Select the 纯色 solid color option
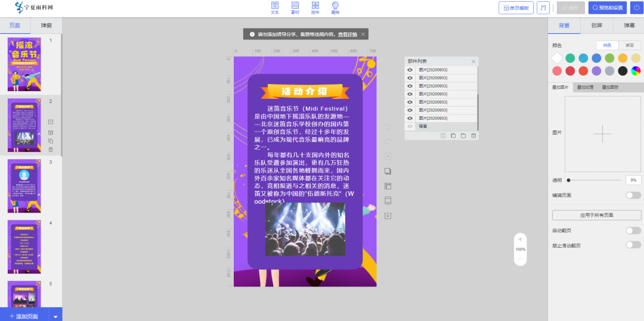 tap(607, 45)
